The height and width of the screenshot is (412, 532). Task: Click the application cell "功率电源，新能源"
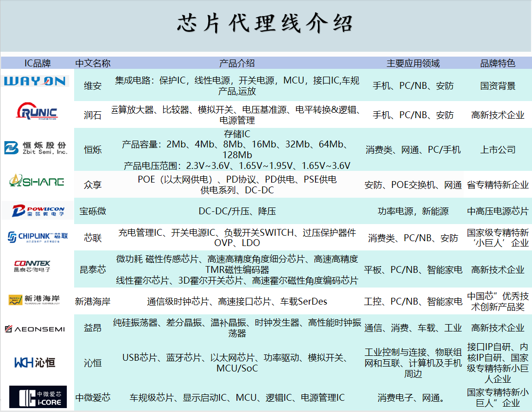tap(413, 211)
